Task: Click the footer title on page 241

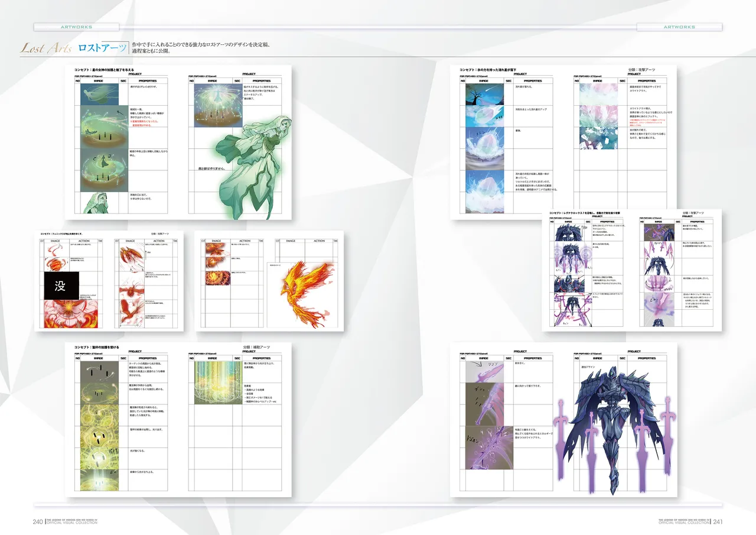Action: coord(684,521)
